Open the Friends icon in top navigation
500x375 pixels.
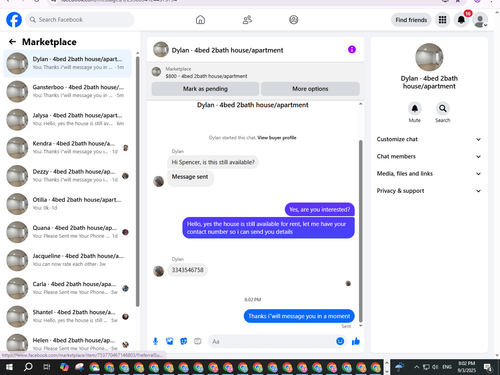click(247, 20)
